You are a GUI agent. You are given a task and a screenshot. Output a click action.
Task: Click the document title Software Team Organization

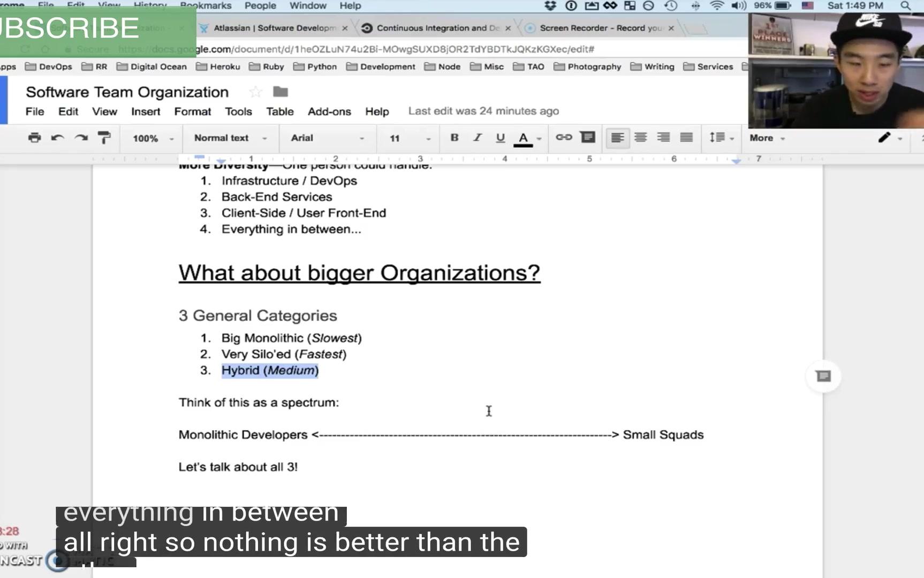[x=127, y=92]
